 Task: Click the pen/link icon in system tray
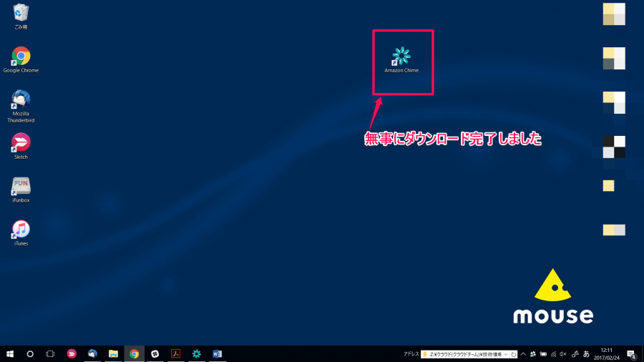575,354
